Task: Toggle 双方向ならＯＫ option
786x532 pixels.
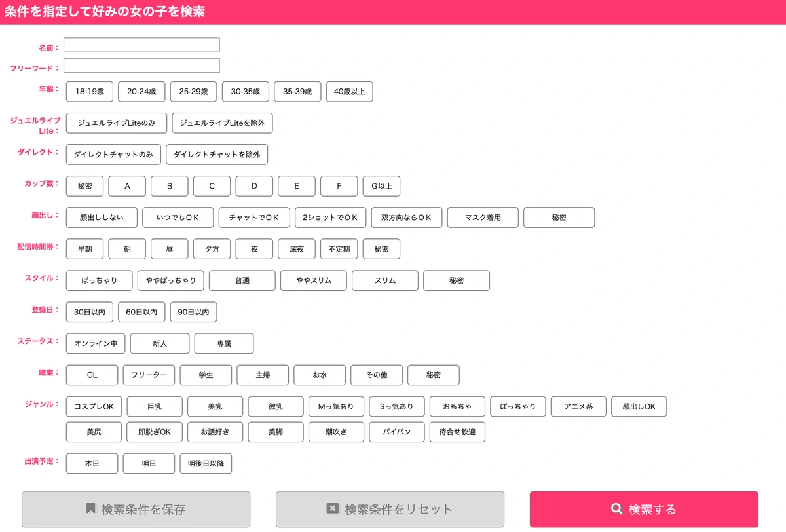Action: (407, 218)
